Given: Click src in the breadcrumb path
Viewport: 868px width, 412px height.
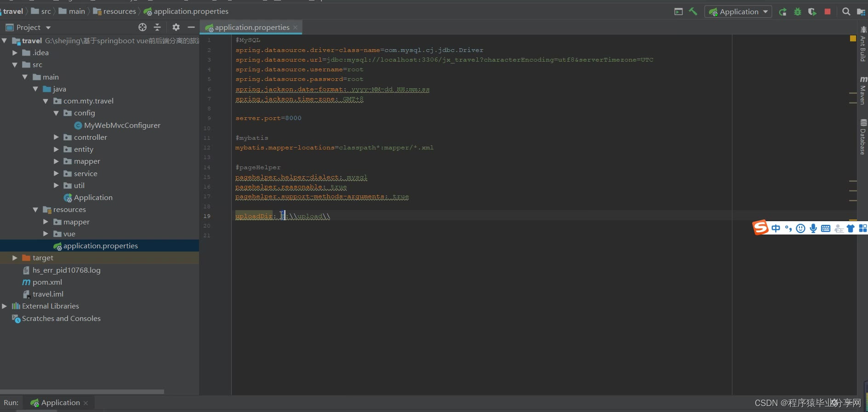Looking at the screenshot, I should click(41, 11).
